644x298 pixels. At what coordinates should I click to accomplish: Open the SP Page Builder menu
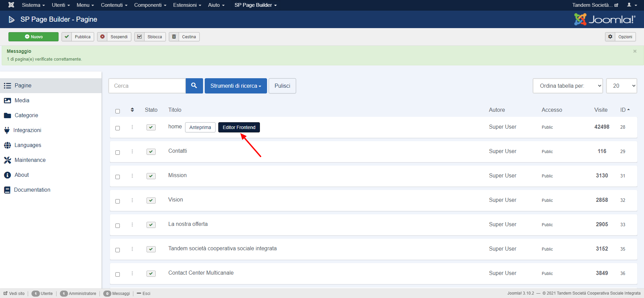pos(255,5)
